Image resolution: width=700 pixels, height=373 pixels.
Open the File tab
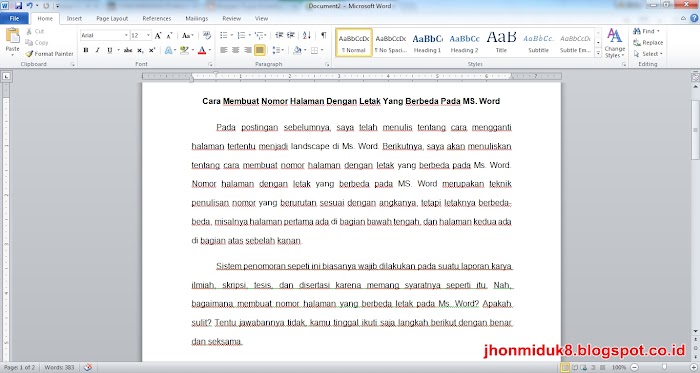click(x=14, y=18)
